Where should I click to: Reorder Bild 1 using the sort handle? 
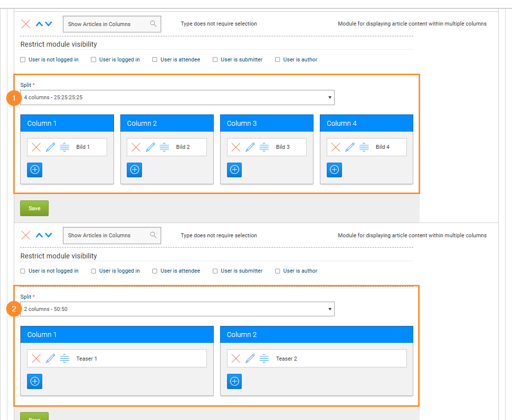pyautogui.click(x=65, y=147)
